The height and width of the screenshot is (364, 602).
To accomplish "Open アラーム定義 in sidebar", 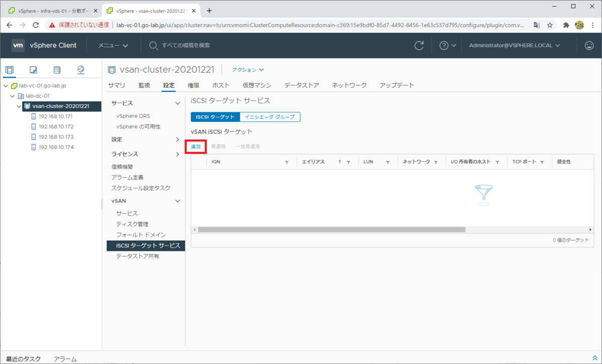I will pos(127,177).
